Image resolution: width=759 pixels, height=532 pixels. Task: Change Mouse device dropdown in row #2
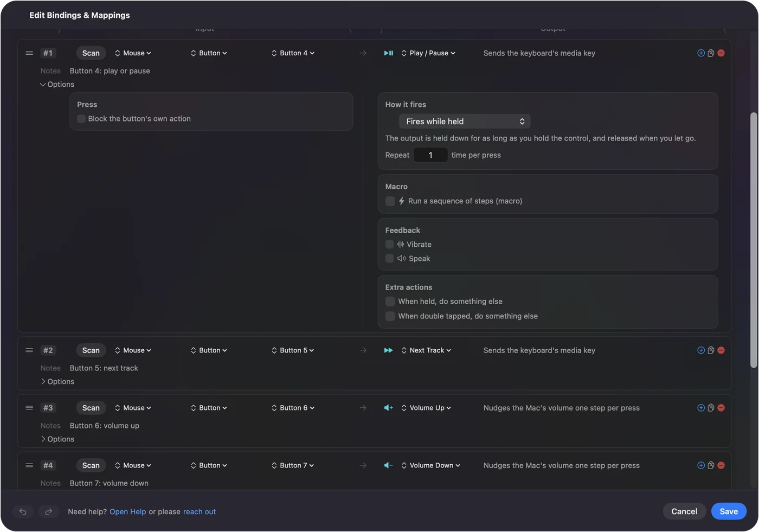tap(133, 350)
